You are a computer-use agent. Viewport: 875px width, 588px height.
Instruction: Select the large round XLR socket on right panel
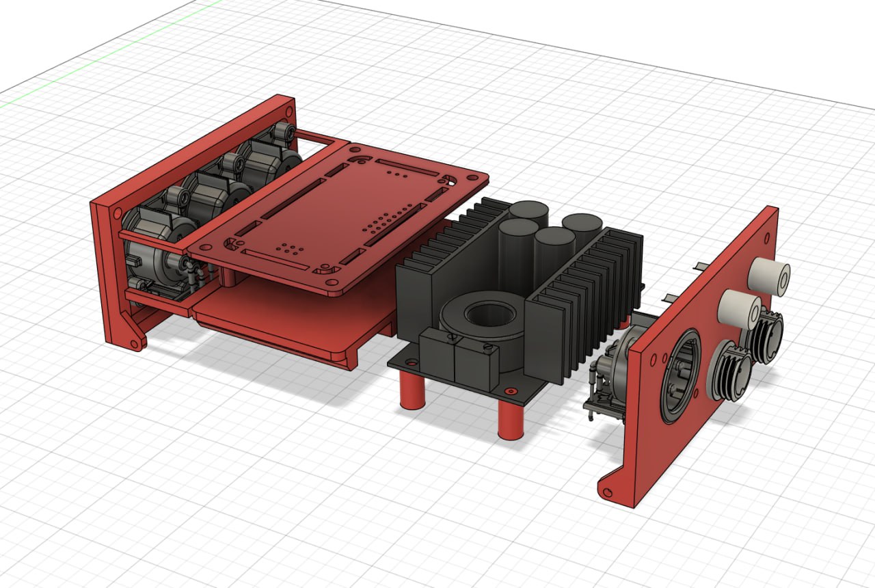[681, 376]
